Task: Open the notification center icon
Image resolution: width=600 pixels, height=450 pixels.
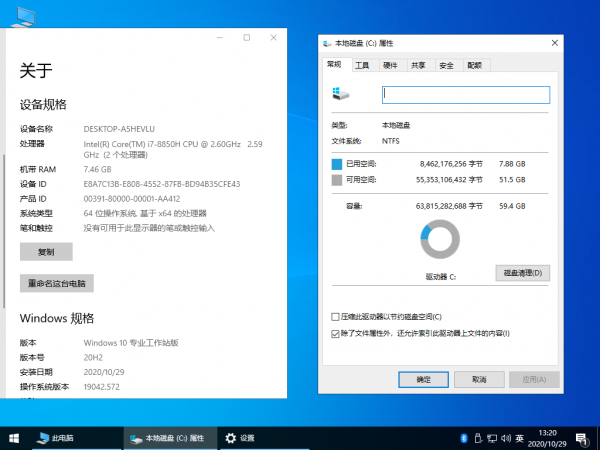Action: pyautogui.click(x=582, y=439)
